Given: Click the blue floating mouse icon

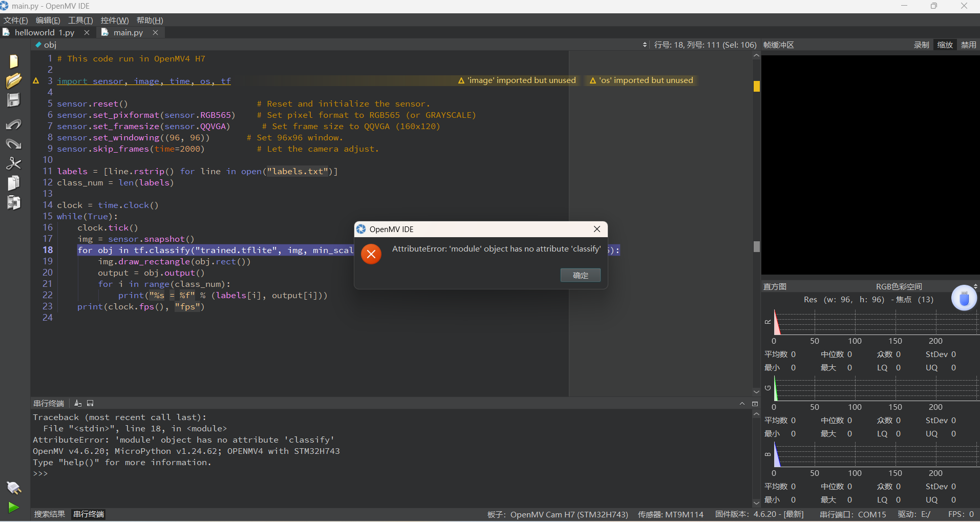Looking at the screenshot, I should pyautogui.click(x=964, y=298).
